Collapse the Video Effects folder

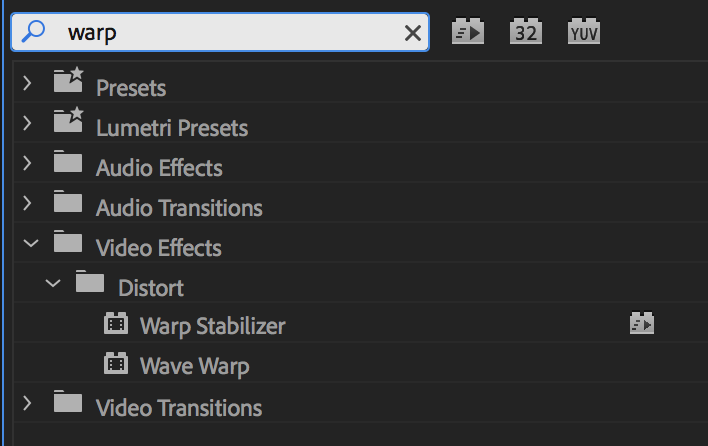pyautogui.click(x=30, y=245)
